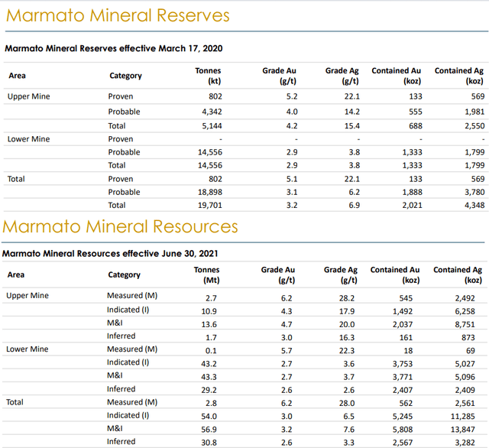The width and height of the screenshot is (489, 448).
Task: Click the resources value 54.0 tonnes
Action: click(x=209, y=416)
